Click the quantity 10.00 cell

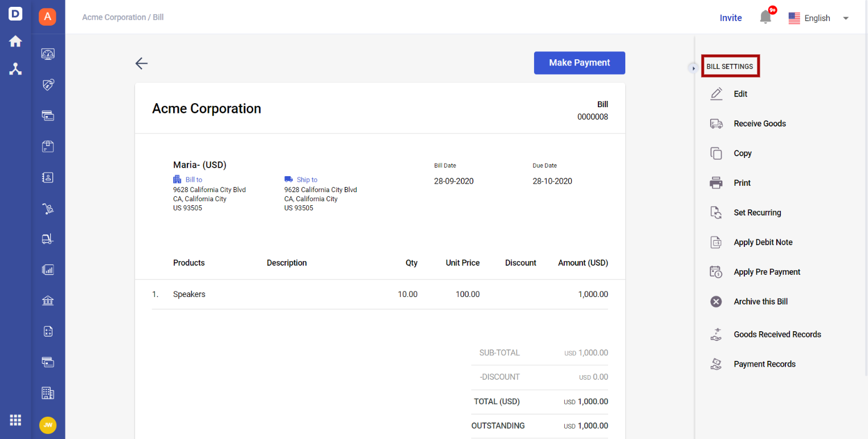(407, 295)
